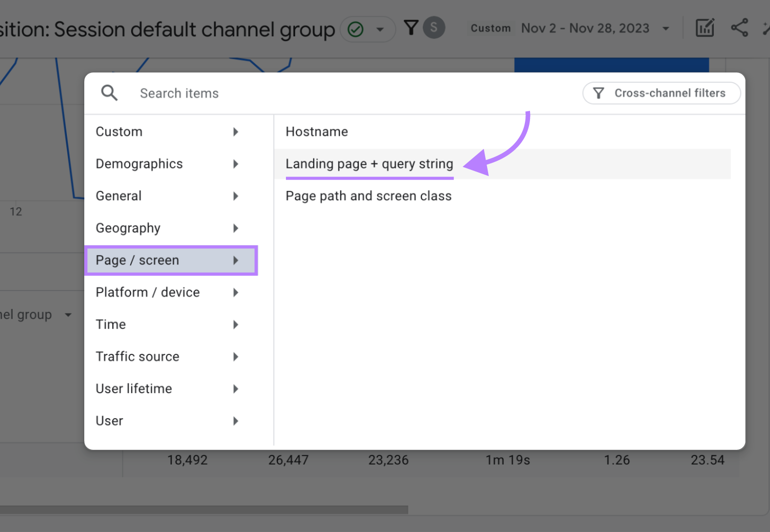Click the search magnifier in the dialog
The image size is (770, 532).
pyautogui.click(x=109, y=93)
